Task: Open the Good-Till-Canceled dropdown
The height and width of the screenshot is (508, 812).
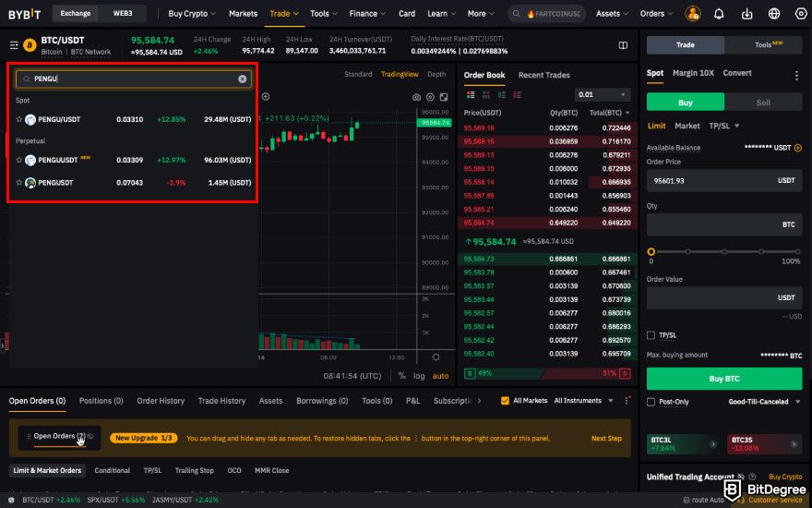Action: coord(764,402)
